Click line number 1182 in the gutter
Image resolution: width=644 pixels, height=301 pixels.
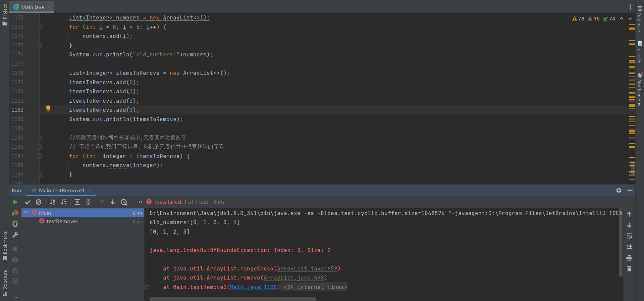point(17,110)
